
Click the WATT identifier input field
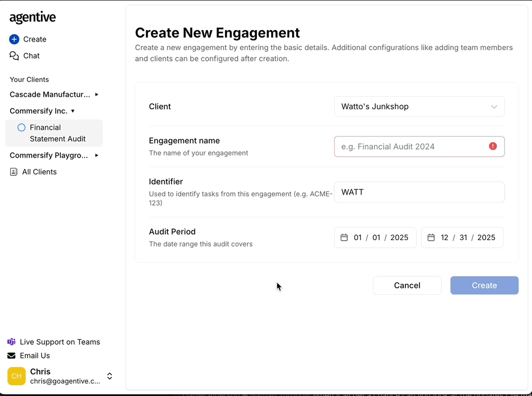point(419,192)
